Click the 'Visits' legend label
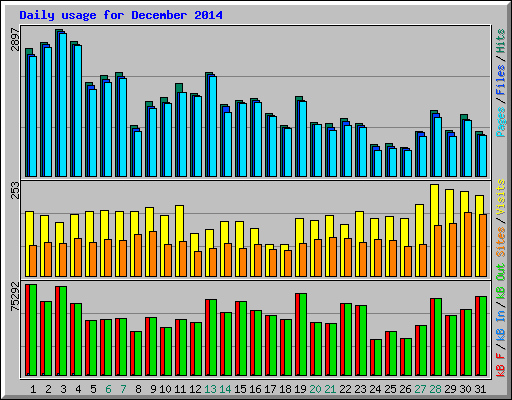The height and width of the screenshot is (400, 512). pyautogui.click(x=500, y=197)
